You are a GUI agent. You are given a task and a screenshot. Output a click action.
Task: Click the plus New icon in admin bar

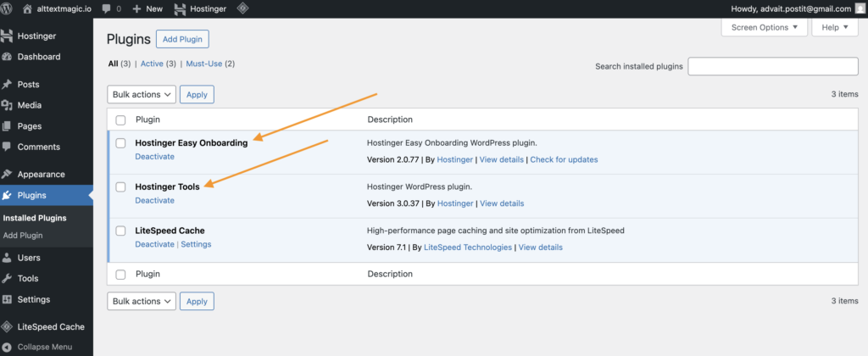136,8
